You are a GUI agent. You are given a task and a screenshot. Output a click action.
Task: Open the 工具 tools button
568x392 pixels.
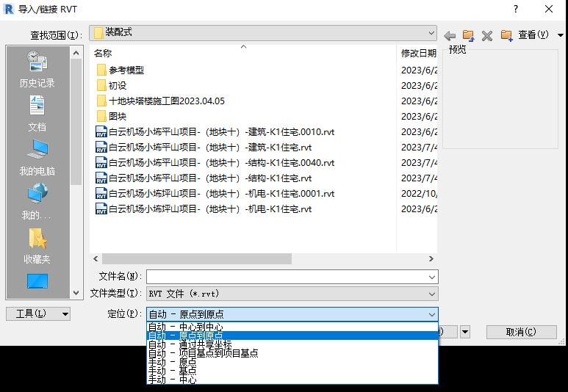[x=37, y=313]
